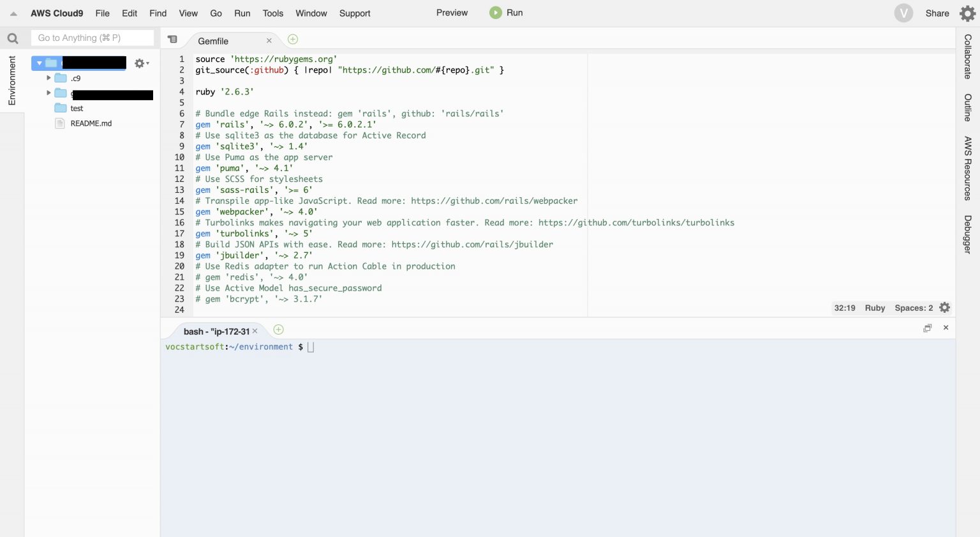Maximize the terminal panel
Viewport: 980px width, 537px height.
927,328
